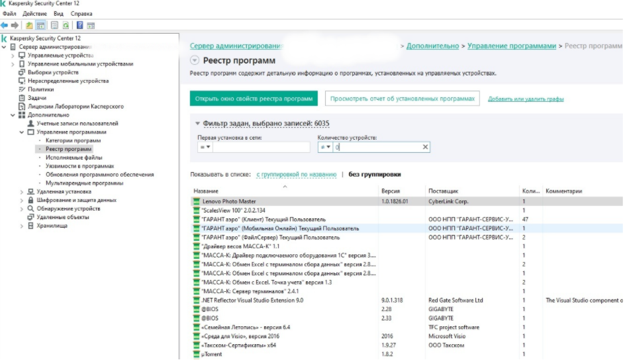The width and height of the screenshot is (625, 364).
Task: Open Первая установка в сети operator dropdown
Action: pyautogui.click(x=205, y=148)
